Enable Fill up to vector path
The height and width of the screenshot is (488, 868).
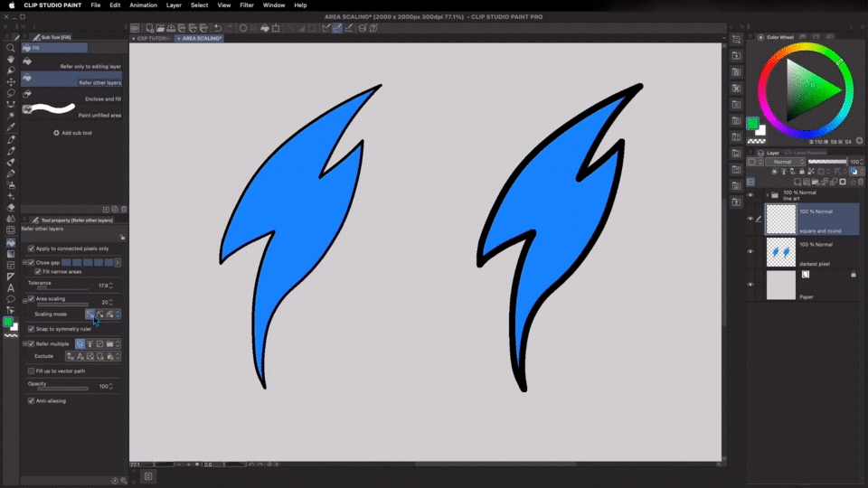click(x=31, y=371)
